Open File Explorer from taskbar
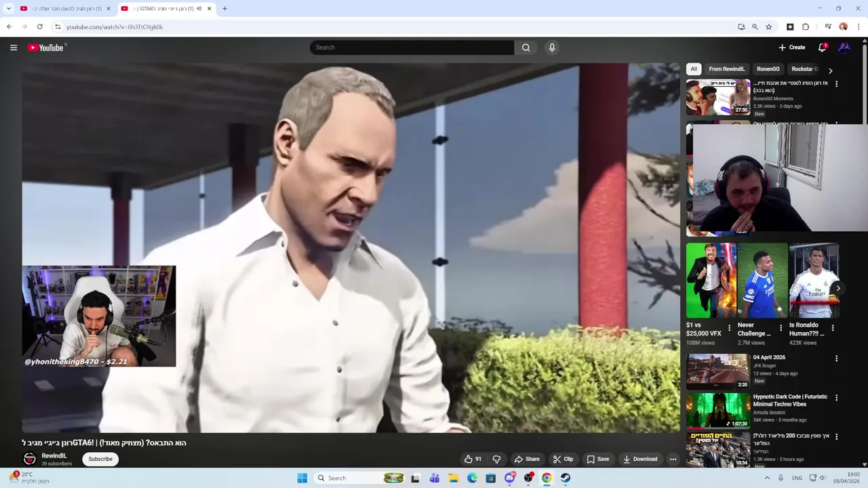 coord(454,478)
